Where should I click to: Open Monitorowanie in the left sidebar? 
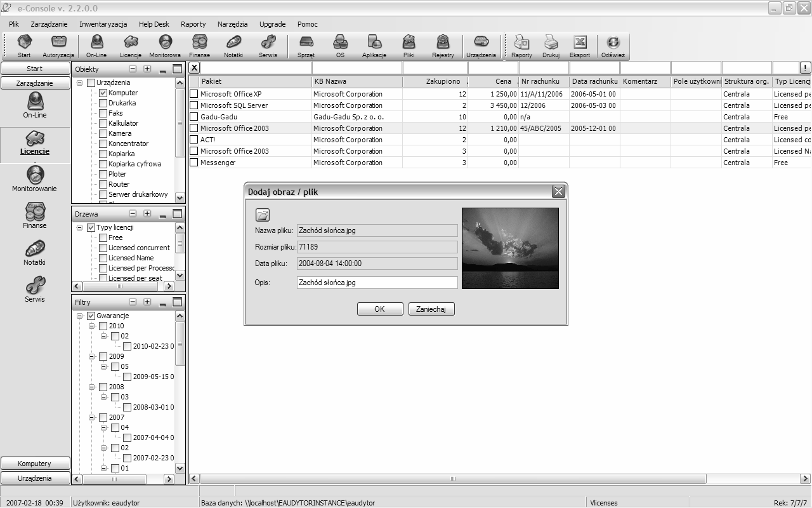(35, 179)
